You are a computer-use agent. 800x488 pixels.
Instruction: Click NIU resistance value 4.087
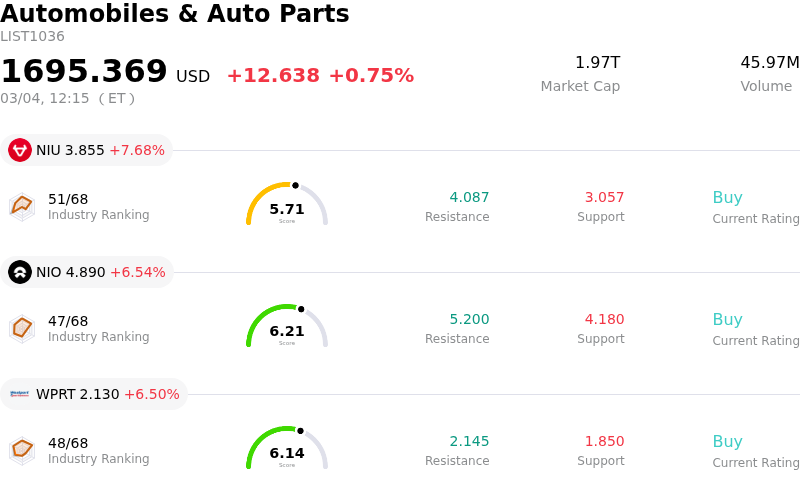[x=469, y=198]
